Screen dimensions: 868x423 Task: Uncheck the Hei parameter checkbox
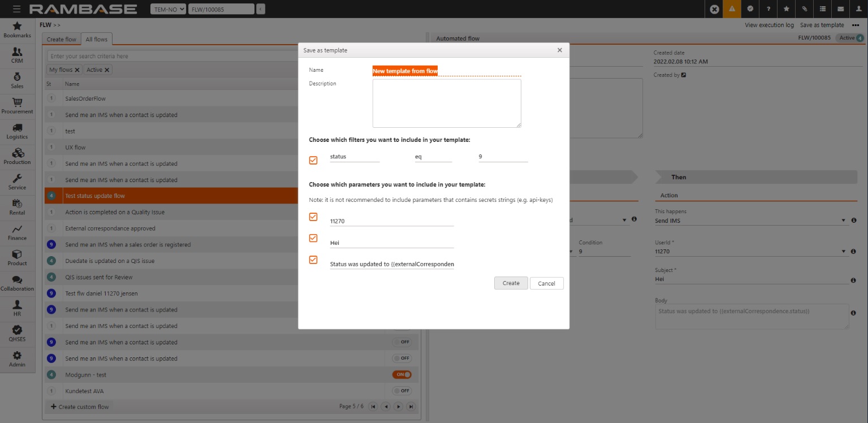coord(313,239)
